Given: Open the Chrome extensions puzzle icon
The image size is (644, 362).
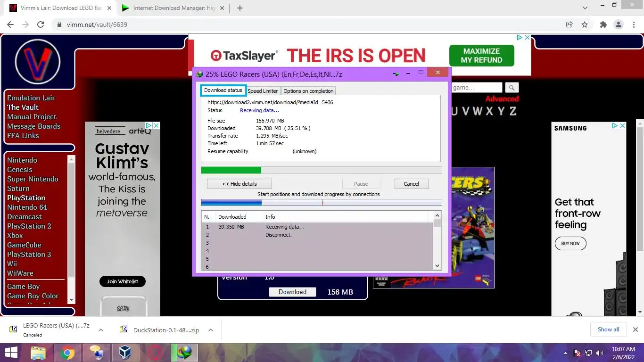Looking at the screenshot, I should (x=603, y=25).
